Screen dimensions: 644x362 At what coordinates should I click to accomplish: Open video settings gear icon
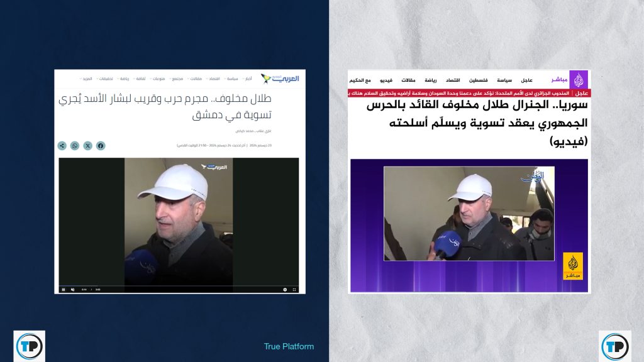(285, 289)
